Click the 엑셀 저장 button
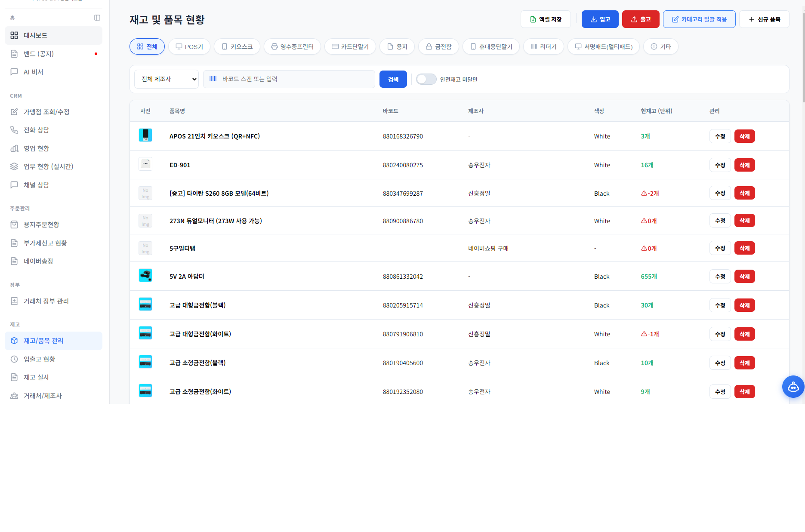This screenshot has width=805, height=532. click(x=546, y=19)
